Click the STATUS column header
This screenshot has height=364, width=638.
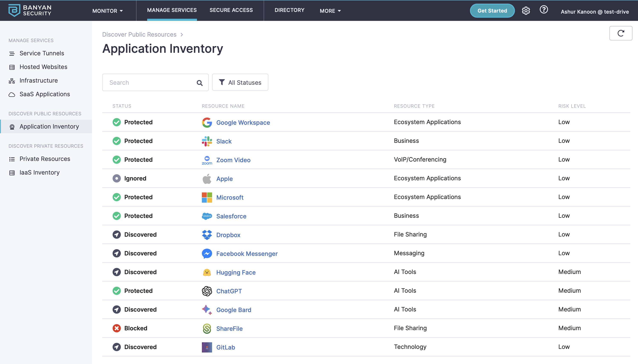[122, 106]
